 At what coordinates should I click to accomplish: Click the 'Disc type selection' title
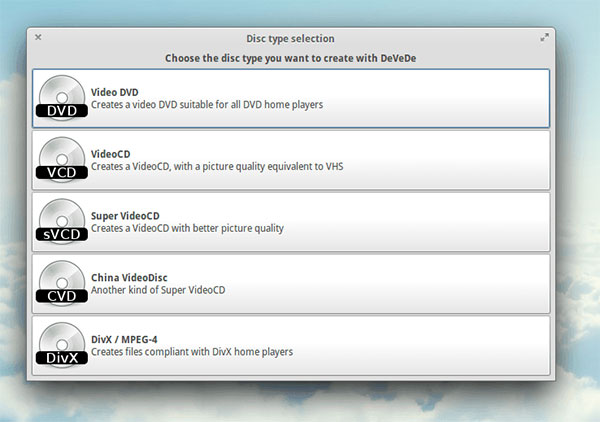290,39
